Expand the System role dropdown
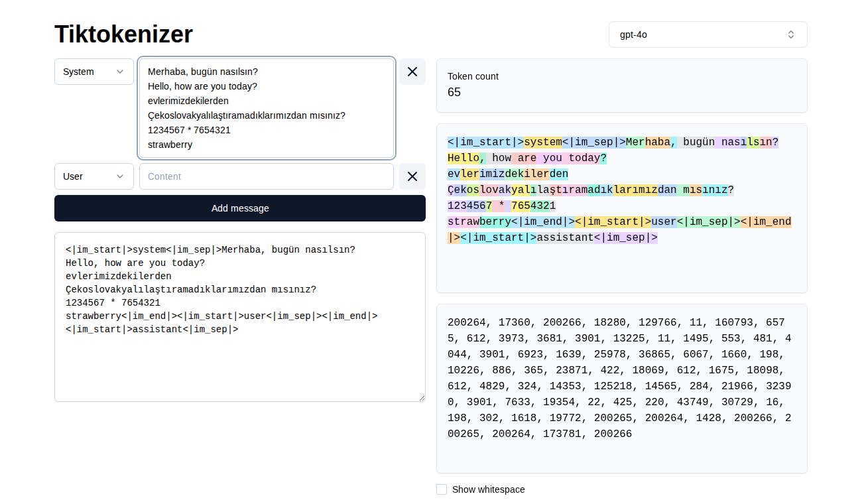The image size is (862, 504). (94, 72)
